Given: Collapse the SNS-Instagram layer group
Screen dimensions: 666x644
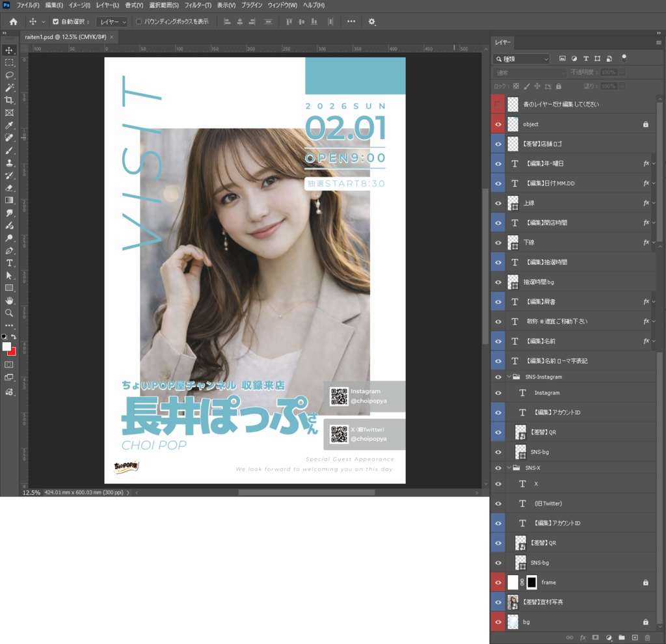Looking at the screenshot, I should tap(509, 377).
